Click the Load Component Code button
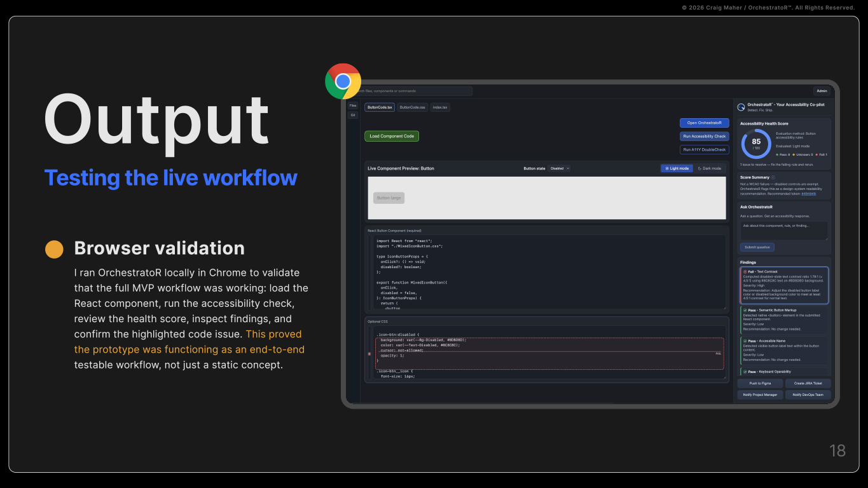 392,136
